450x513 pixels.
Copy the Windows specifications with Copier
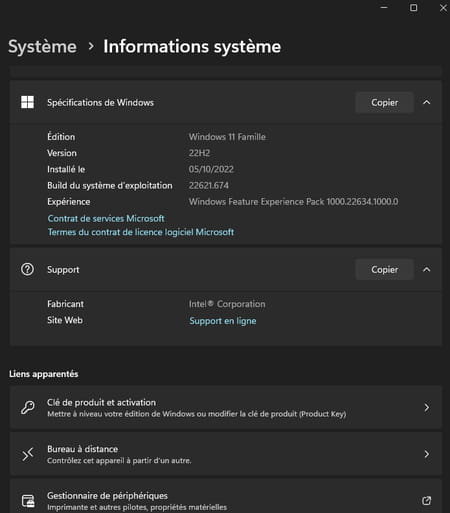384,103
